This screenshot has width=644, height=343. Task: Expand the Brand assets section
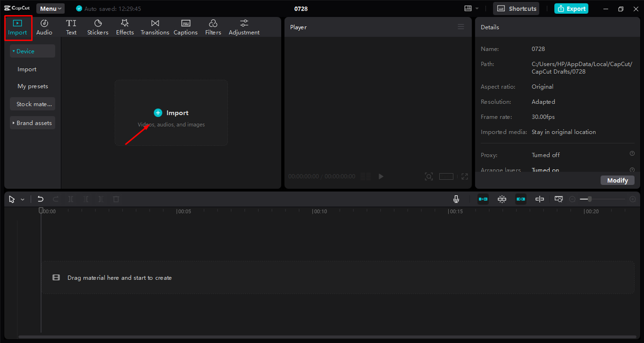click(32, 123)
